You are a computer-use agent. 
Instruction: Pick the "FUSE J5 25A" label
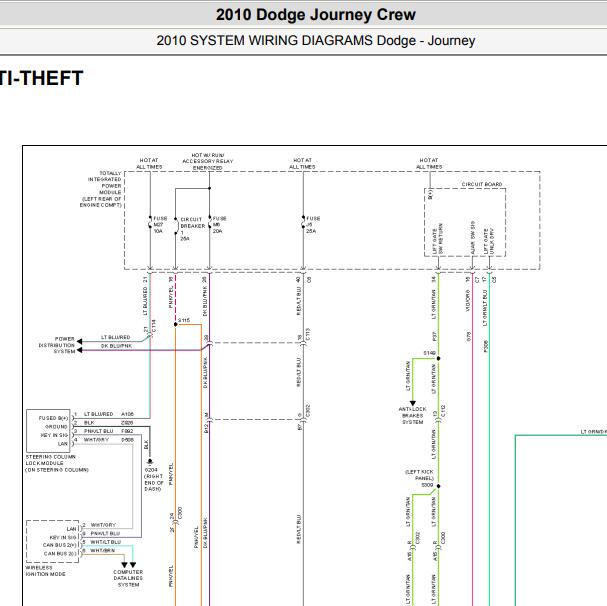(313, 225)
